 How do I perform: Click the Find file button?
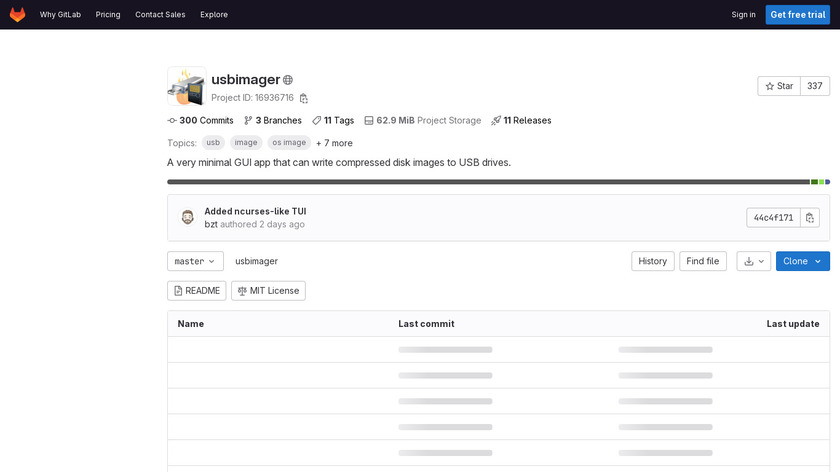click(x=703, y=261)
